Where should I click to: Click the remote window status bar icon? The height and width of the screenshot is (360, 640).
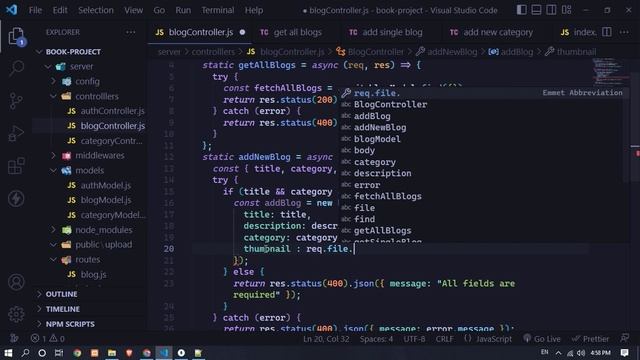click(x=14, y=339)
